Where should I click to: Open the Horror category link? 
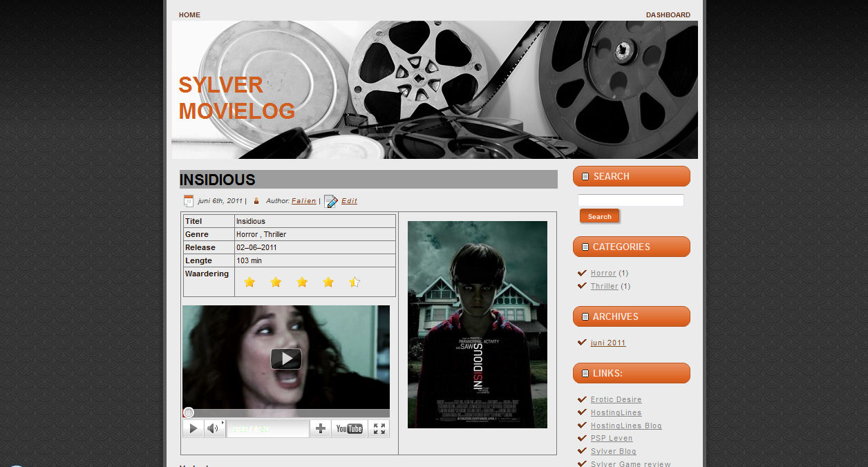point(603,274)
